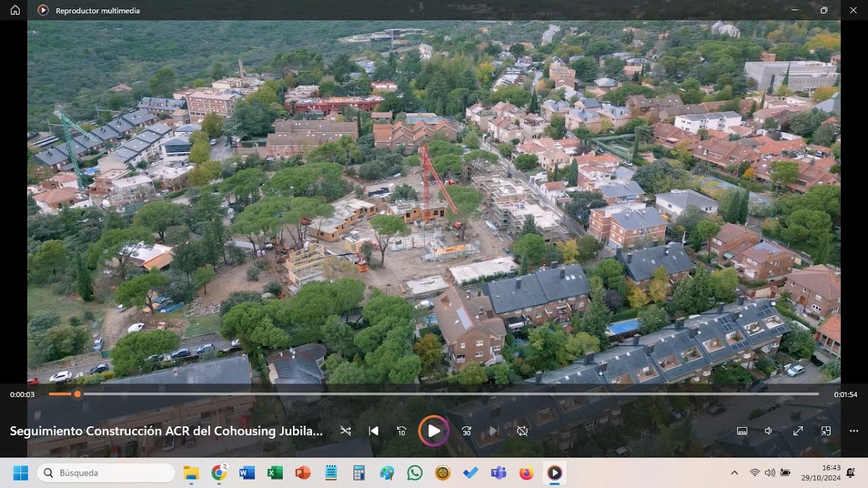
Task: Open Microsoft To Do from the taskbar
Action: pyautogui.click(x=471, y=472)
